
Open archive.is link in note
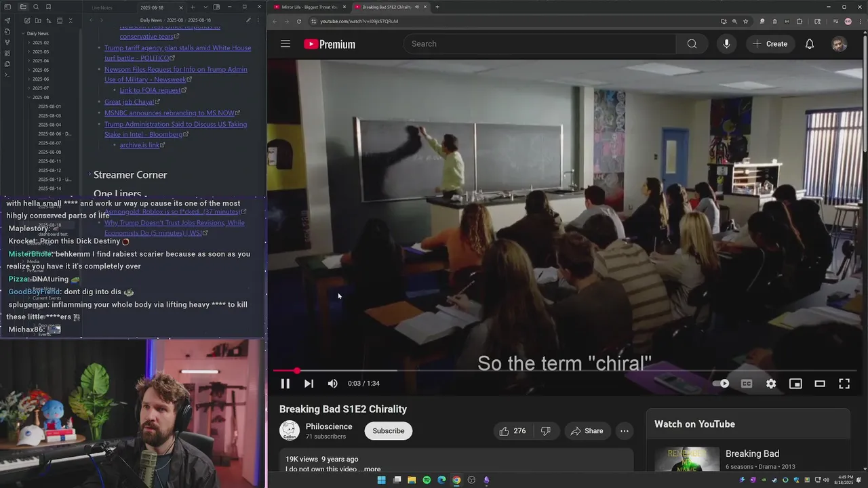140,145
